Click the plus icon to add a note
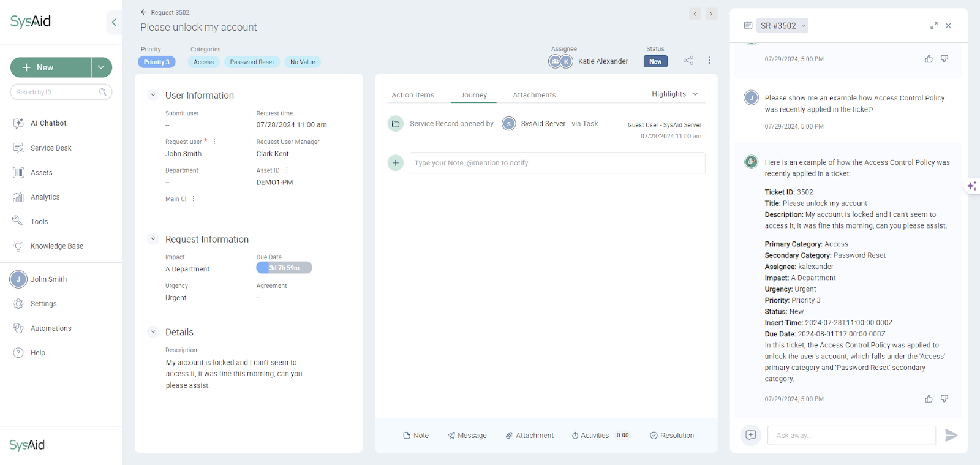 coord(396,163)
